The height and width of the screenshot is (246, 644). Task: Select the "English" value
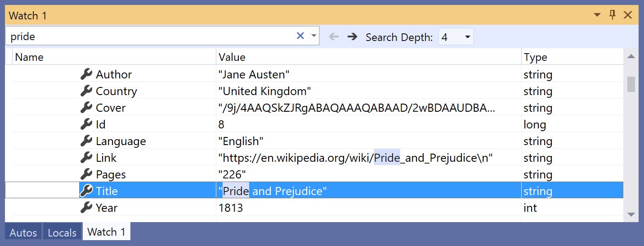pos(241,141)
